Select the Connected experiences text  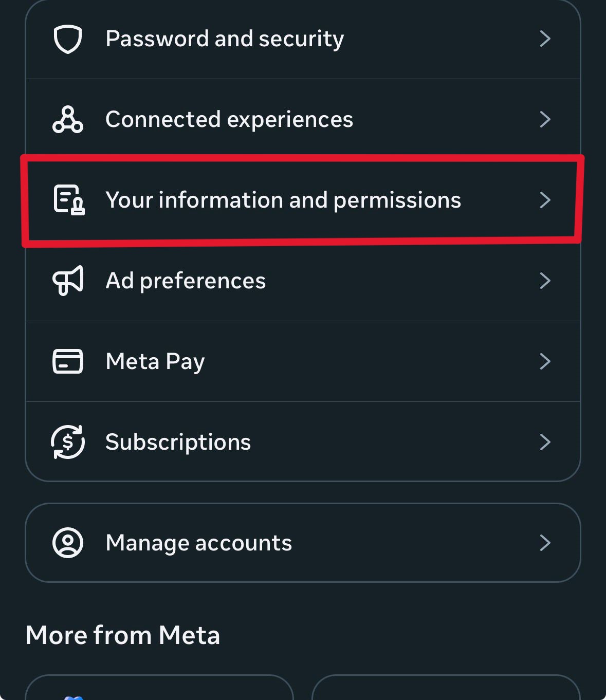tap(229, 120)
